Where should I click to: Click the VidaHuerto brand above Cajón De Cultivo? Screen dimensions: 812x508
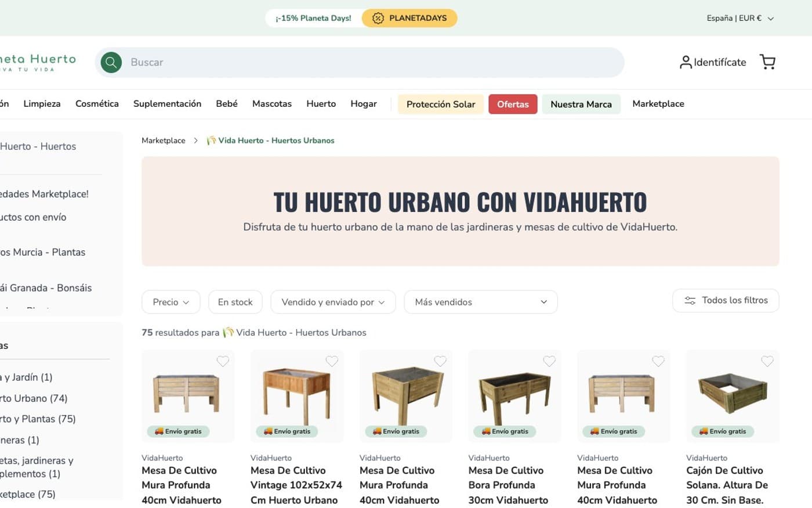(706, 458)
